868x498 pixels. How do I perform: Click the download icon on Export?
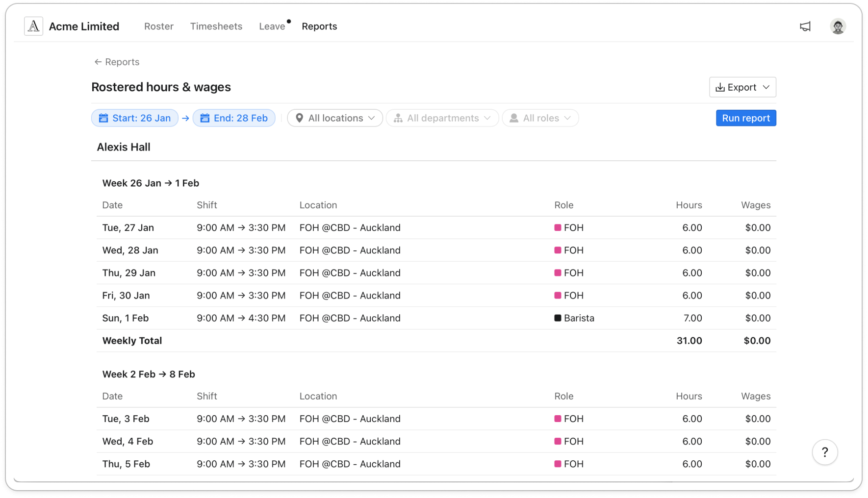[720, 87]
